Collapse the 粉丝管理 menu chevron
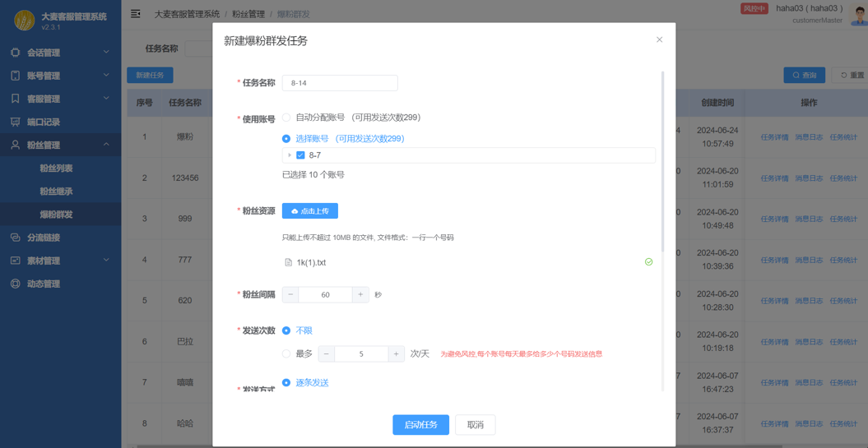This screenshot has width=868, height=448. 107,145
